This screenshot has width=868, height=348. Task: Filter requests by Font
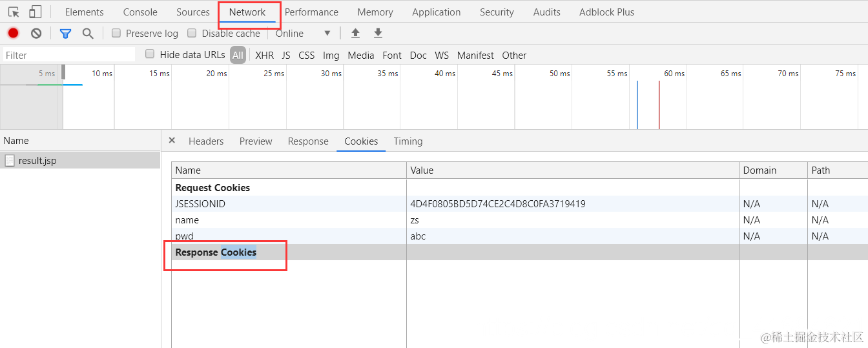click(392, 55)
